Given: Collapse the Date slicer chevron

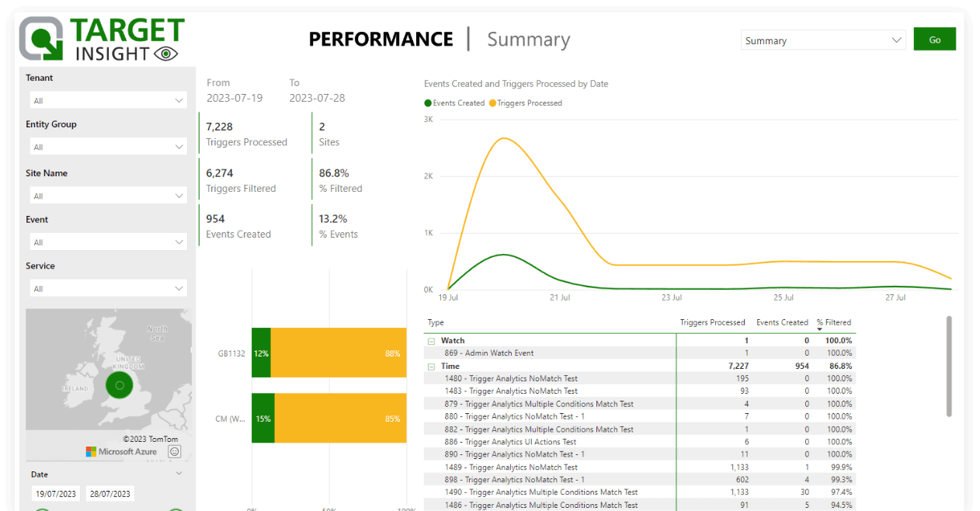Looking at the screenshot, I should point(179,473).
